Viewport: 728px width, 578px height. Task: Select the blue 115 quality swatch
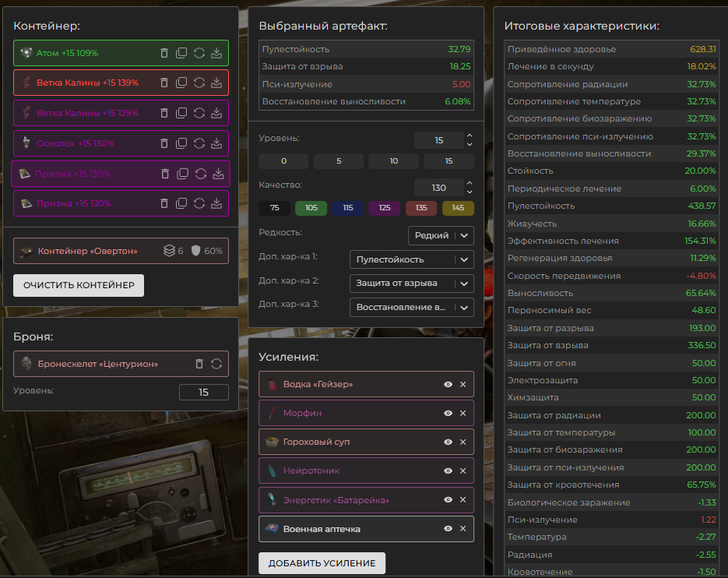pyautogui.click(x=348, y=208)
